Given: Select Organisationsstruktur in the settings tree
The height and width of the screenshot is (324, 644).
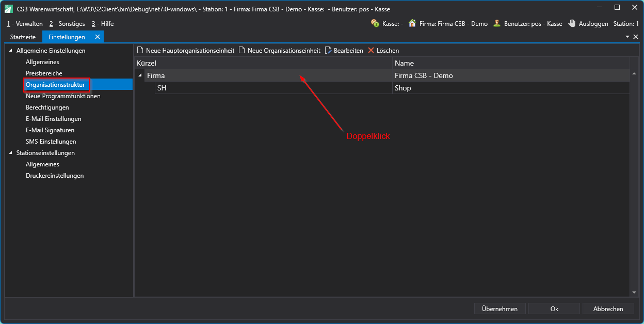Looking at the screenshot, I should point(55,85).
